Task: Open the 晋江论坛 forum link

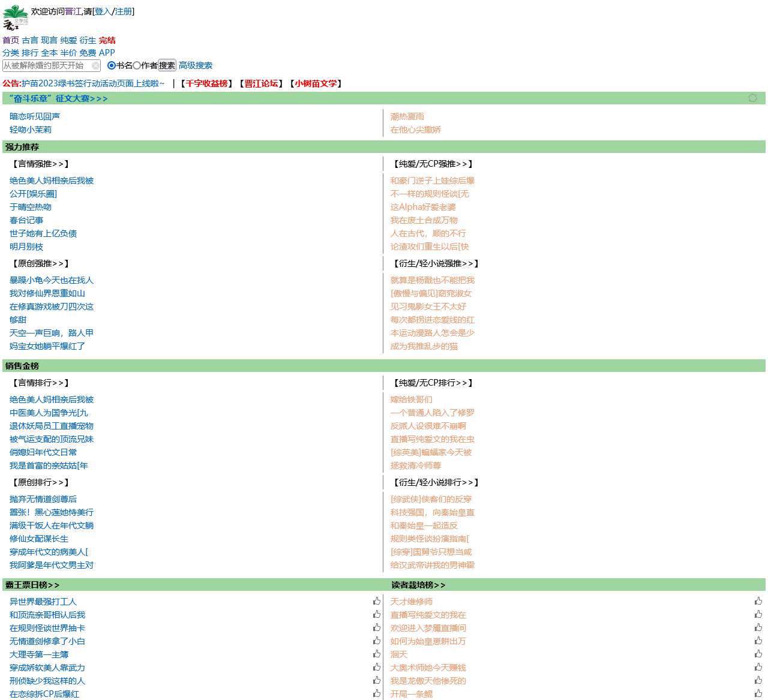Action: click(x=261, y=83)
